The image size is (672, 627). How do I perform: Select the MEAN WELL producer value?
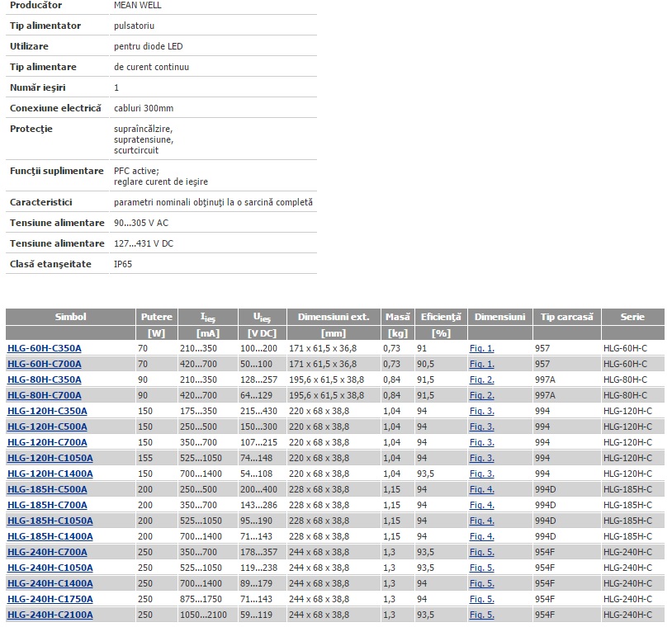[x=138, y=5]
